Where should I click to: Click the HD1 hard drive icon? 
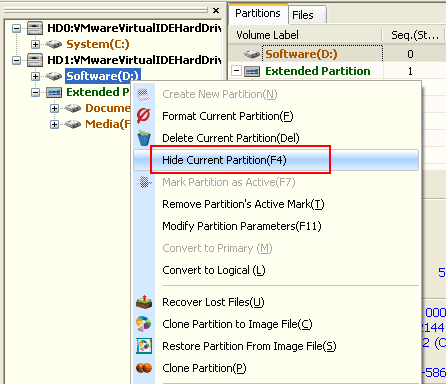coord(35,60)
